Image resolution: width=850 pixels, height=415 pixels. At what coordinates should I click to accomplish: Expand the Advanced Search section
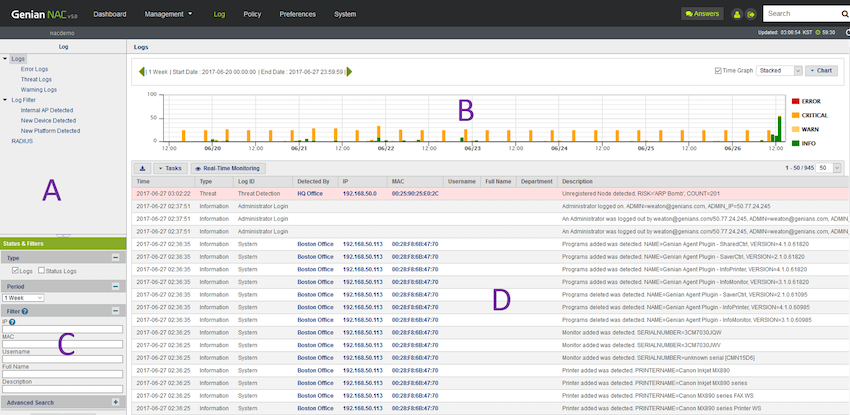[x=115, y=402]
